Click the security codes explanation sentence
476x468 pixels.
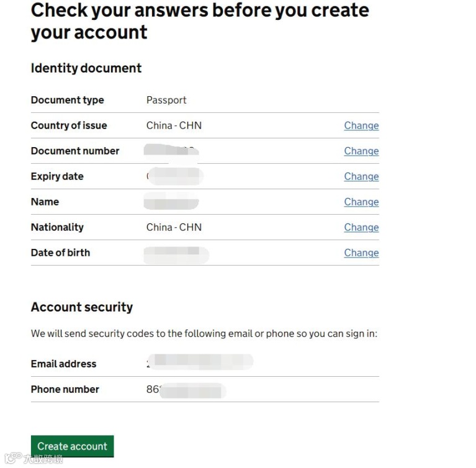[x=204, y=333]
